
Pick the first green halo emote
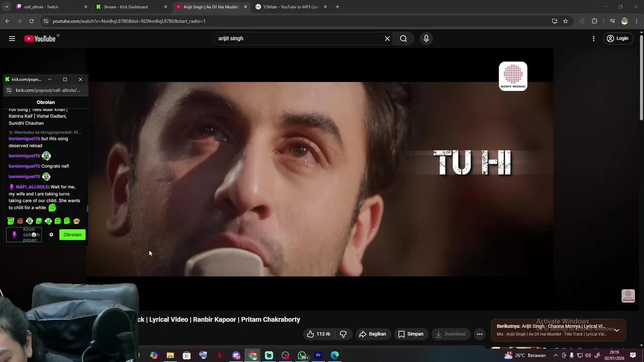point(11,221)
